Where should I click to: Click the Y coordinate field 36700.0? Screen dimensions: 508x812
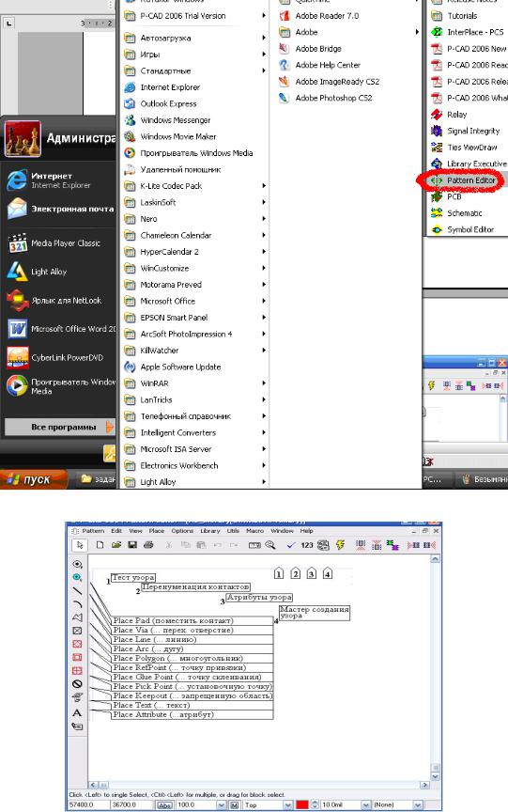tap(131, 805)
